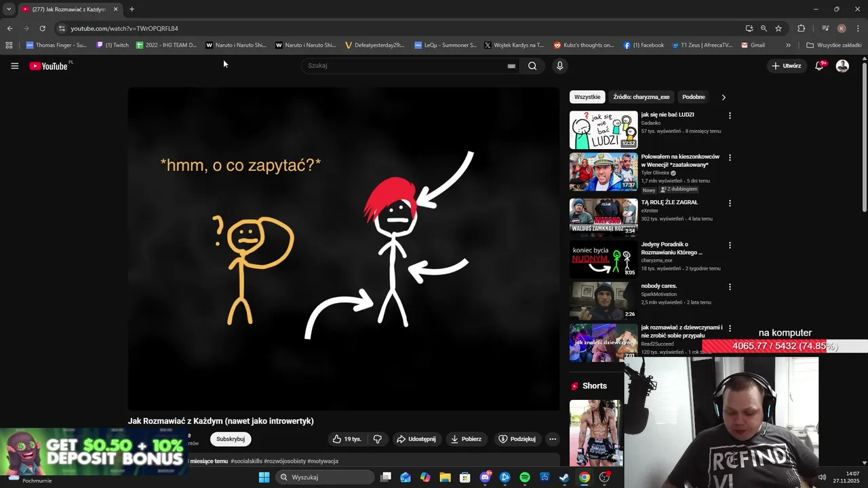Download the video via Pobierz
868x488 pixels.
click(x=467, y=439)
